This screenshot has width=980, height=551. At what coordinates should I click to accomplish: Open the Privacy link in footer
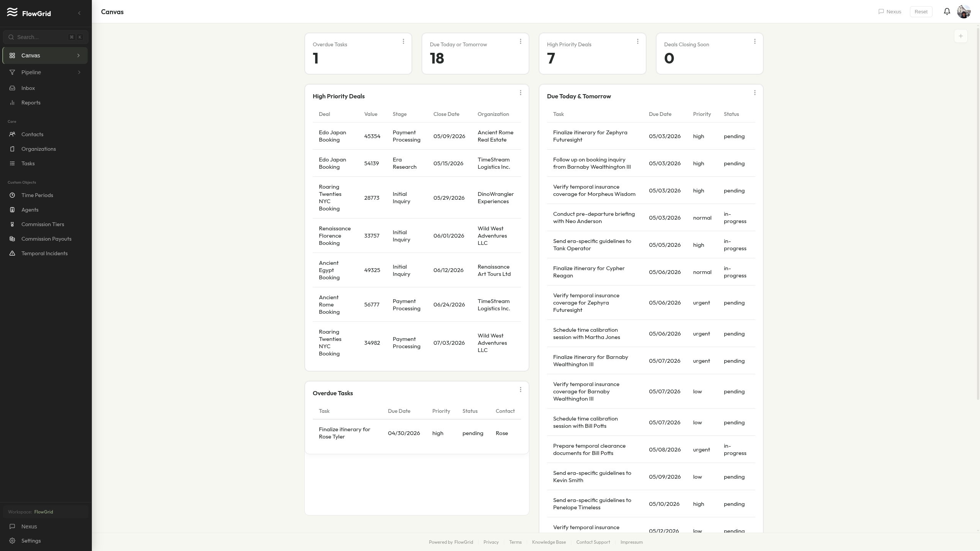tap(491, 542)
